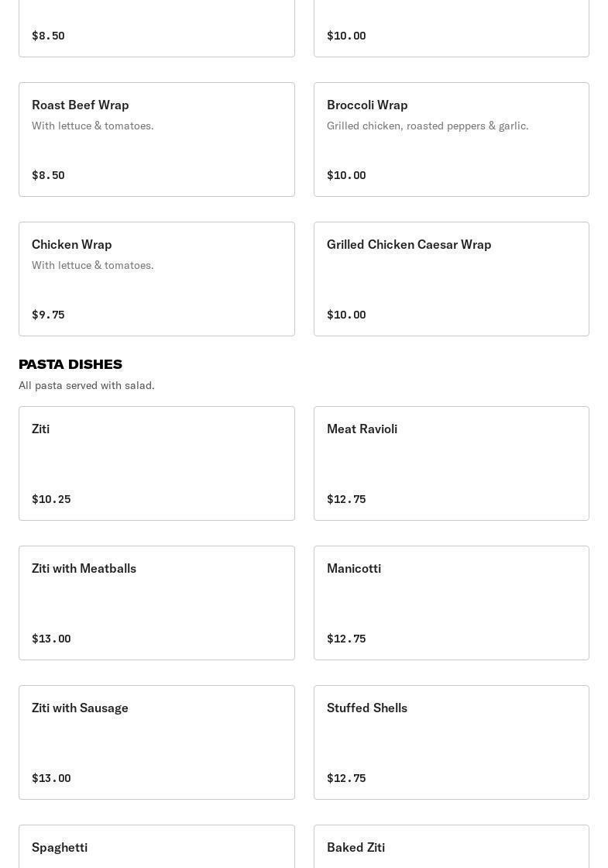Pick the Ziti with Meatballs card
This screenshot has height=868, width=608.
(x=156, y=603)
